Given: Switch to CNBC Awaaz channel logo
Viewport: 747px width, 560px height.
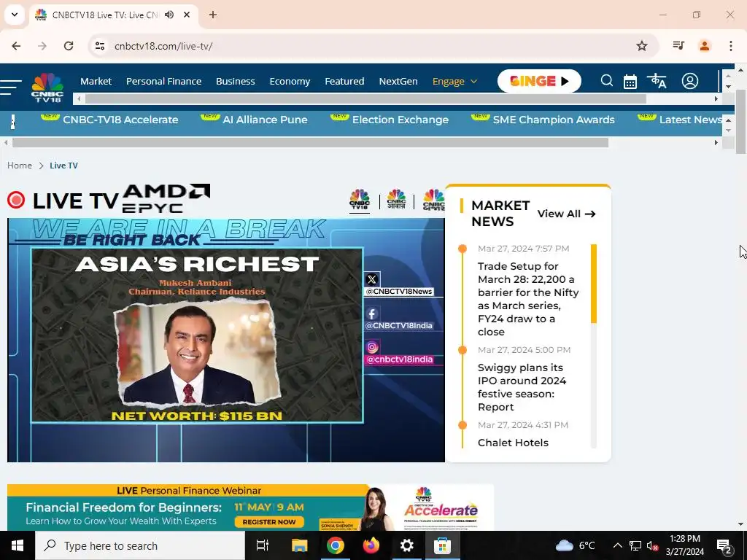Looking at the screenshot, I should 396,200.
